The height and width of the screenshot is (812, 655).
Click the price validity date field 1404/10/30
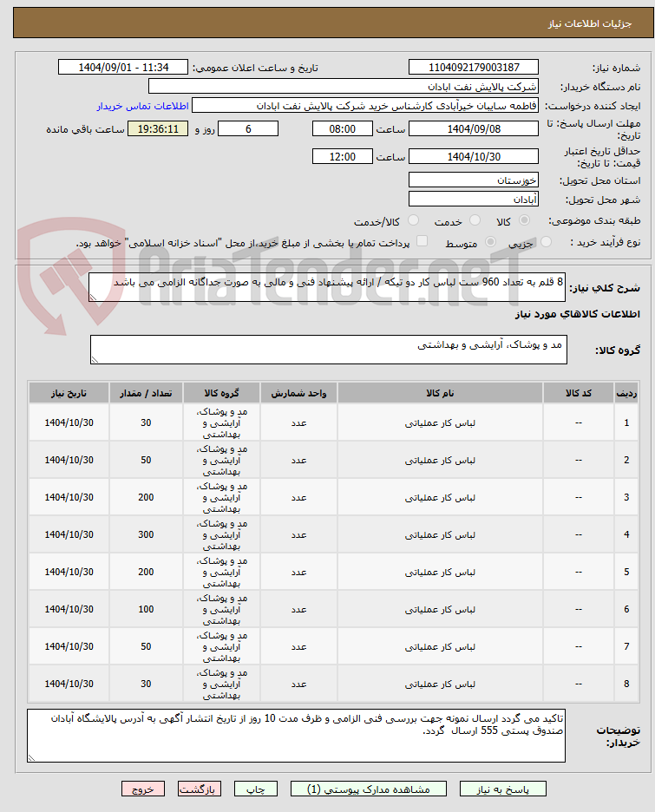[x=474, y=157]
